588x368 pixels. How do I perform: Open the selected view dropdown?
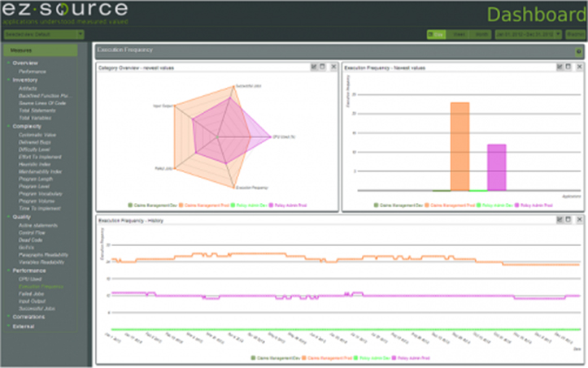tap(44, 34)
